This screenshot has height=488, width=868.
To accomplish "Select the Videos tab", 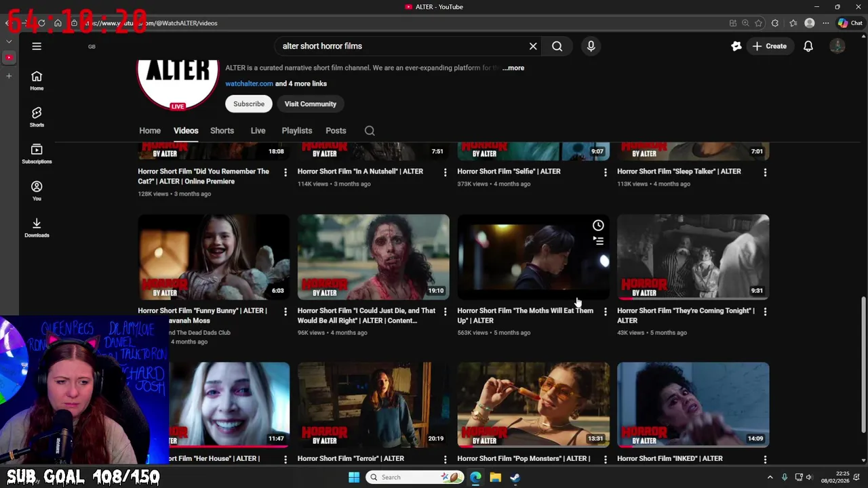I will [186, 131].
